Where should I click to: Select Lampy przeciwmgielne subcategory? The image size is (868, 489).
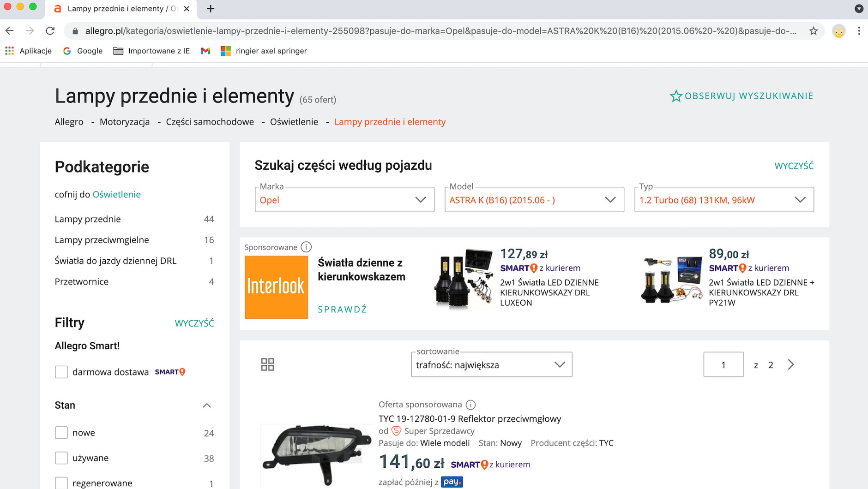[102, 240]
